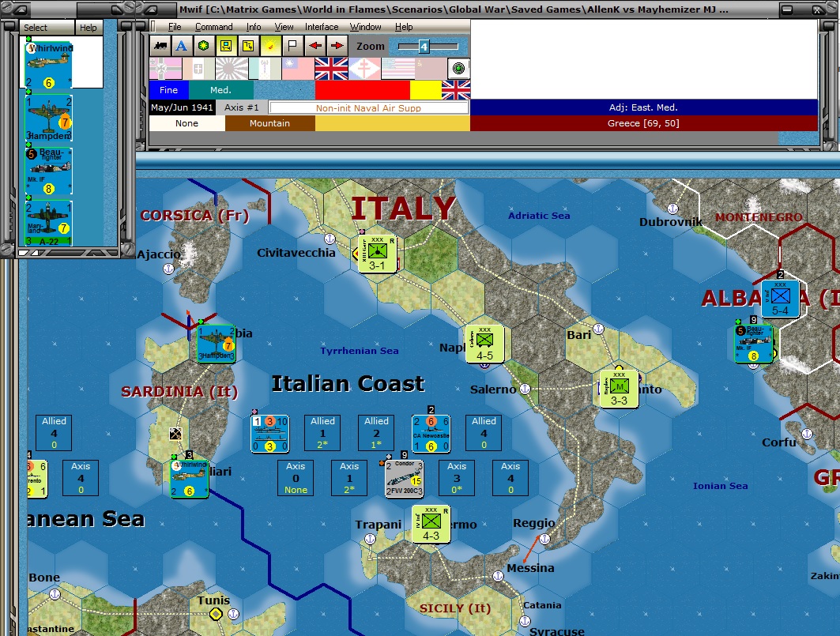Select the FW 200C Condor counter
The width and height of the screenshot is (840, 636).
point(405,479)
